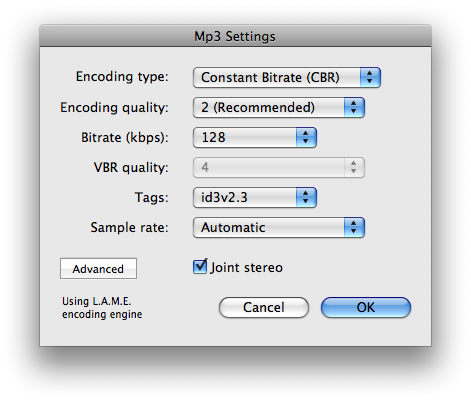Open the Advanced settings button
The height and width of the screenshot is (401, 471).
(x=98, y=269)
